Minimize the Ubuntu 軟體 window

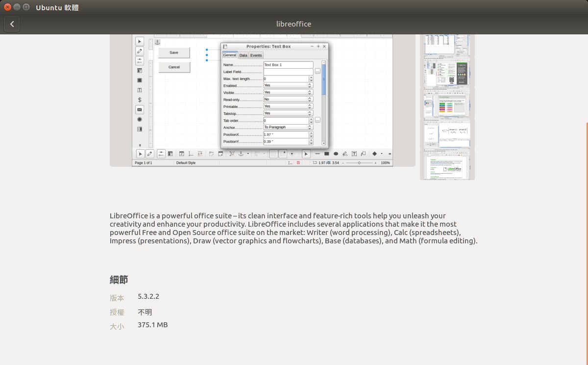(x=16, y=7)
